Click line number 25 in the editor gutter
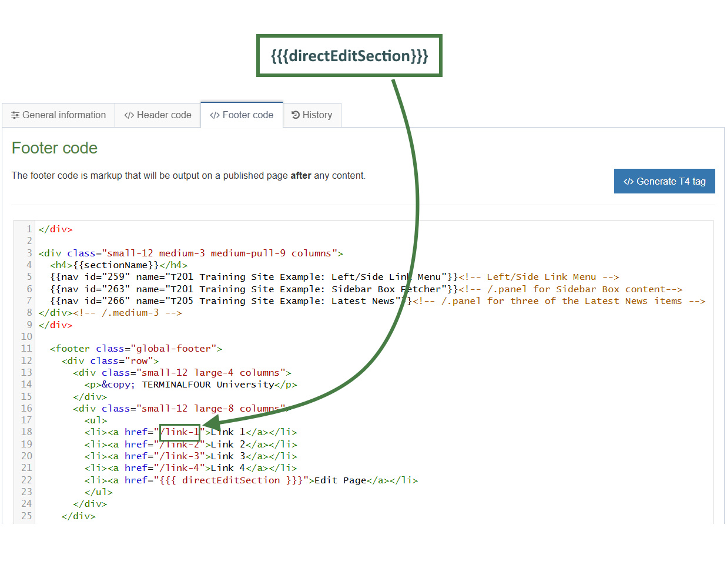This screenshot has height=588, width=727. point(26,516)
